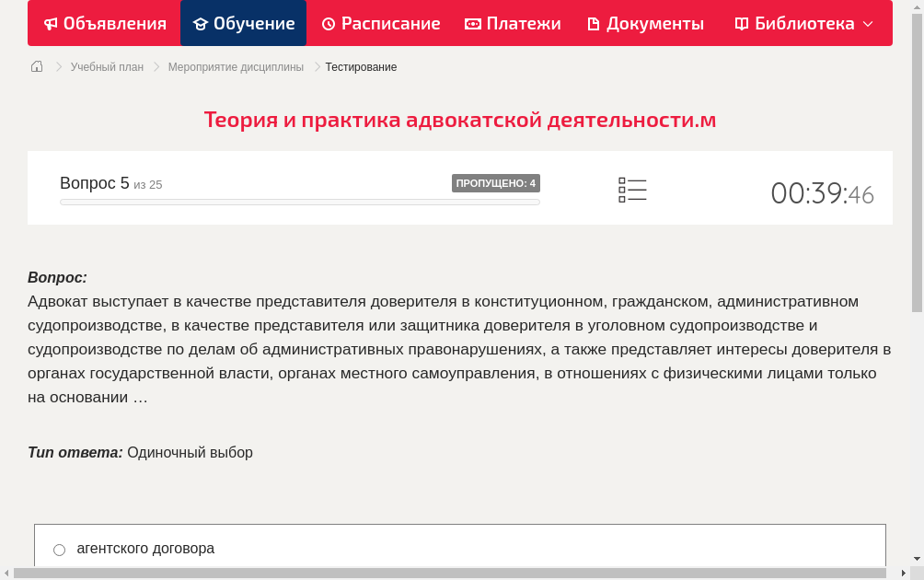Click the megaphone icon on Объявления
The width and height of the screenshot is (924, 580).
click(49, 23)
